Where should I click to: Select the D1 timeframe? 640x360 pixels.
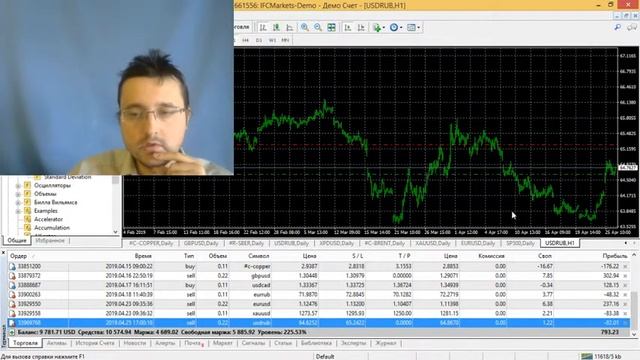pyautogui.click(x=259, y=40)
